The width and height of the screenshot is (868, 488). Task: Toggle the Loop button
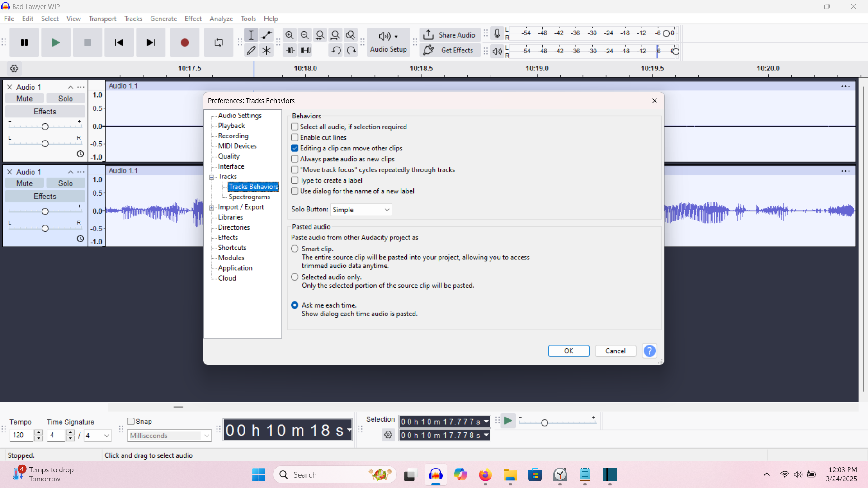pos(219,42)
